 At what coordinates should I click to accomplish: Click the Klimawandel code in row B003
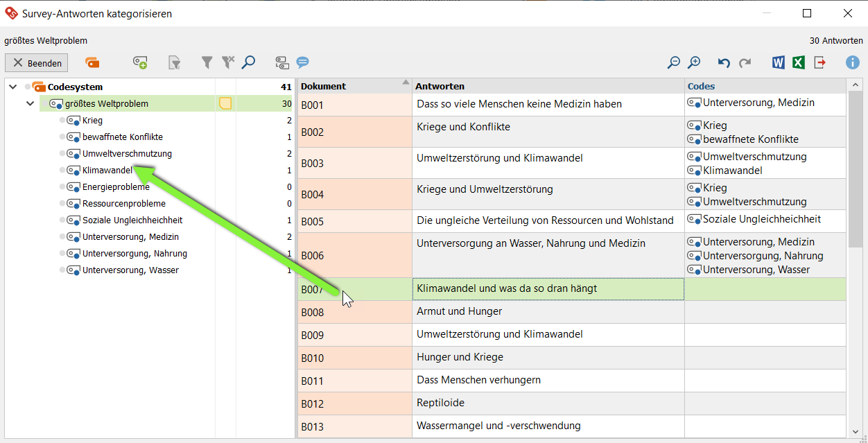(x=725, y=171)
